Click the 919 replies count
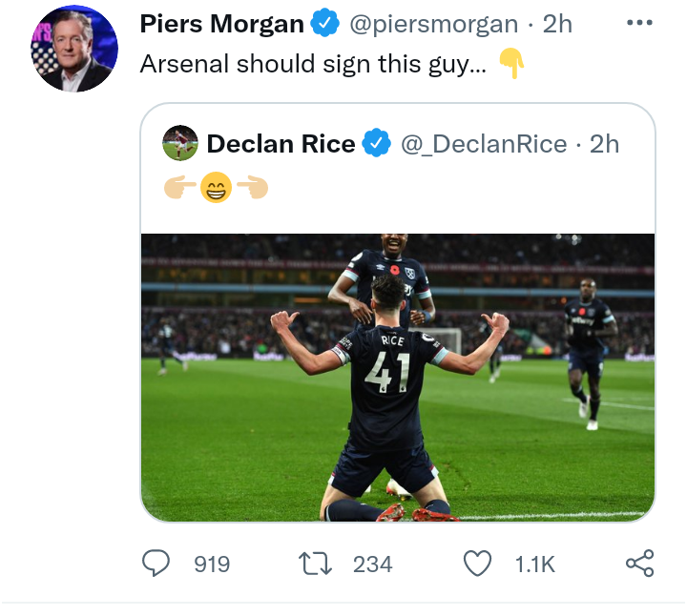Viewport: 687px width, 616px height. point(212,565)
